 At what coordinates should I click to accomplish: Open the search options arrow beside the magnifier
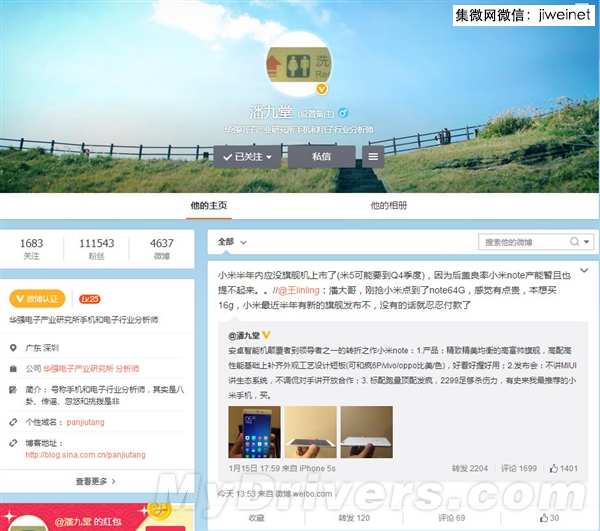click(x=586, y=242)
